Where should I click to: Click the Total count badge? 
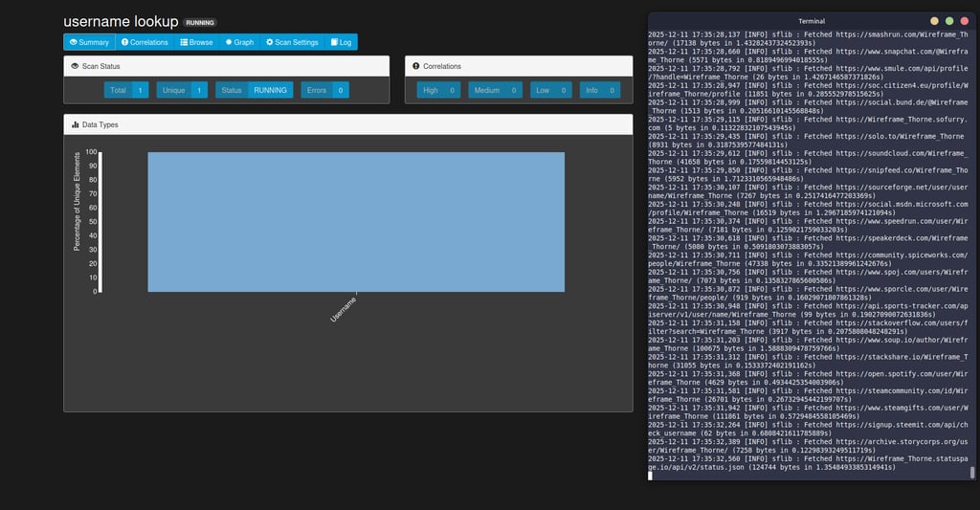tap(126, 90)
